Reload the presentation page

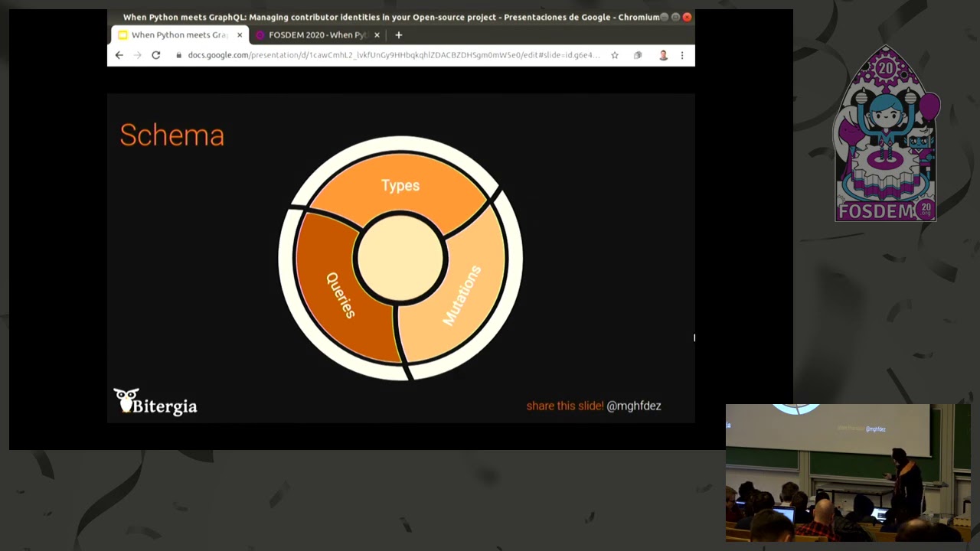156,55
